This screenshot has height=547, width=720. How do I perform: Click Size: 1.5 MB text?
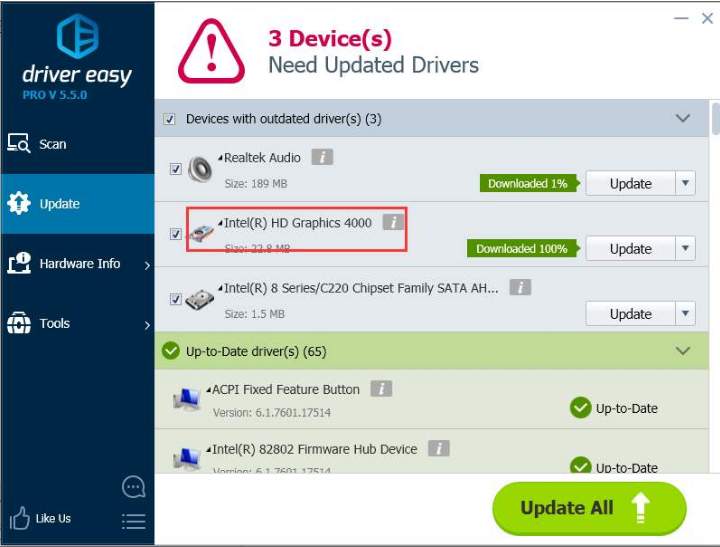pos(254,314)
